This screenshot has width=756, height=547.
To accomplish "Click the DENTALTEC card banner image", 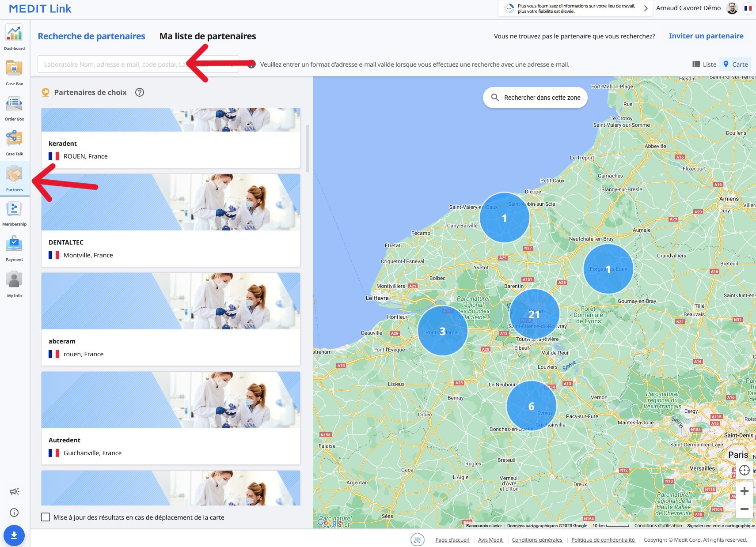I will click(171, 202).
